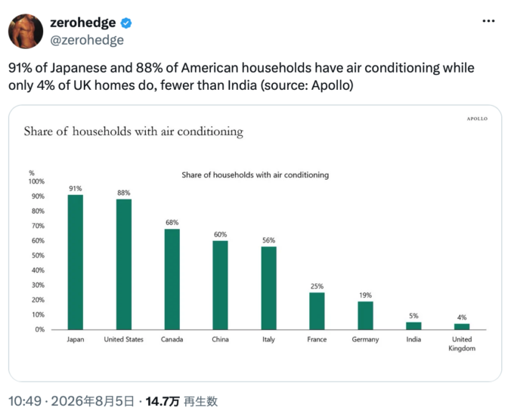This screenshot has height=420, width=514.
Task: Click the zerohedge profile avatar
Action: coord(26,32)
